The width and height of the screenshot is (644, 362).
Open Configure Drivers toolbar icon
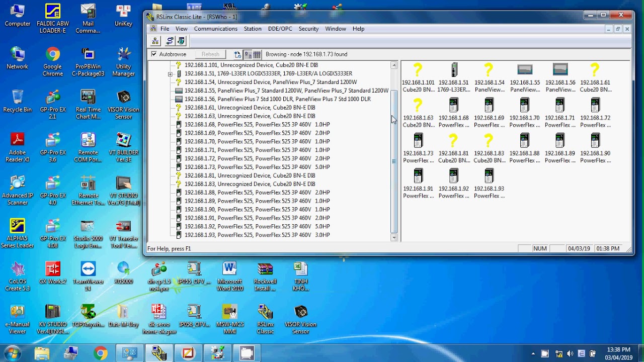170,41
